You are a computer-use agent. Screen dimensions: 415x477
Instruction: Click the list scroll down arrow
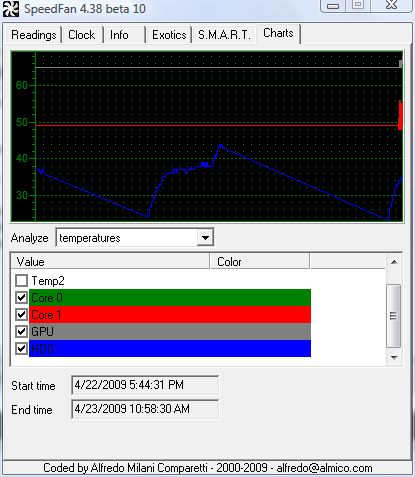tap(394, 357)
